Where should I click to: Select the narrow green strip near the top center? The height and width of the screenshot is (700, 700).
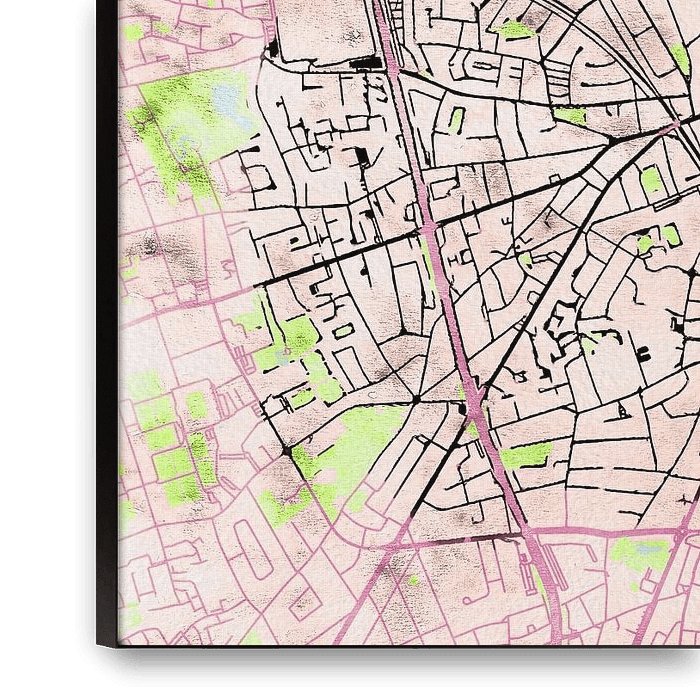coord(456,120)
